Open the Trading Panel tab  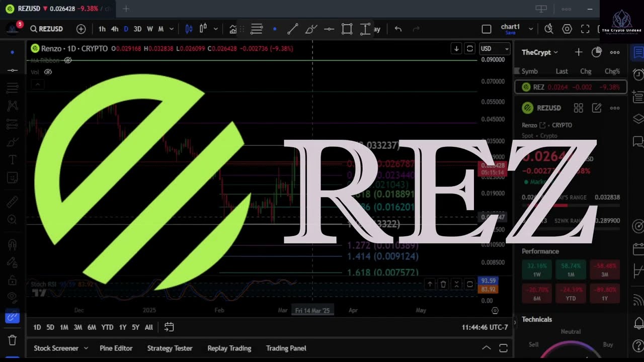[x=286, y=348]
